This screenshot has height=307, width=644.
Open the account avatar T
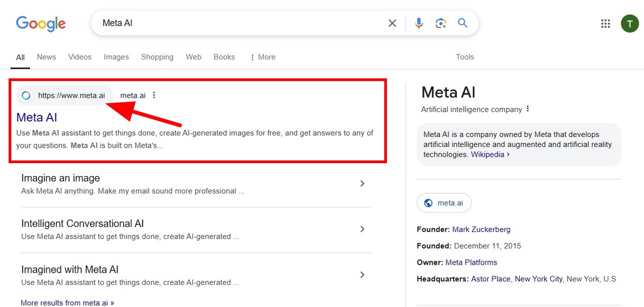[x=630, y=24]
